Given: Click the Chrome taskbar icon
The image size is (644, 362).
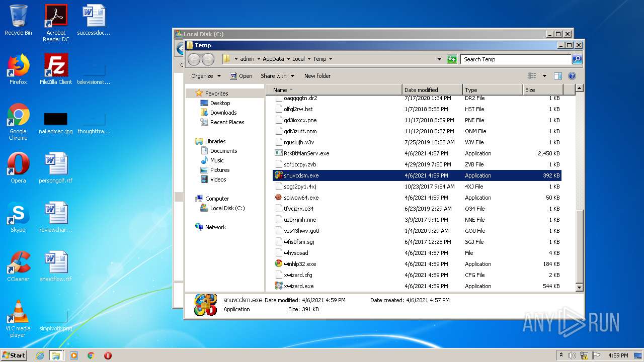Looking at the screenshot, I should coord(91,355).
